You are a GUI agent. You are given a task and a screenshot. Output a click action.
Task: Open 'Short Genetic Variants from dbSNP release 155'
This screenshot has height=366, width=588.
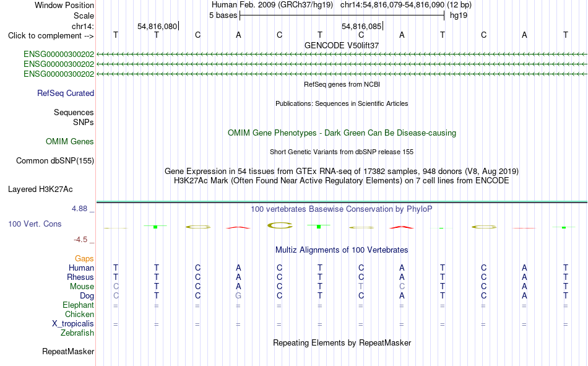(x=342, y=152)
